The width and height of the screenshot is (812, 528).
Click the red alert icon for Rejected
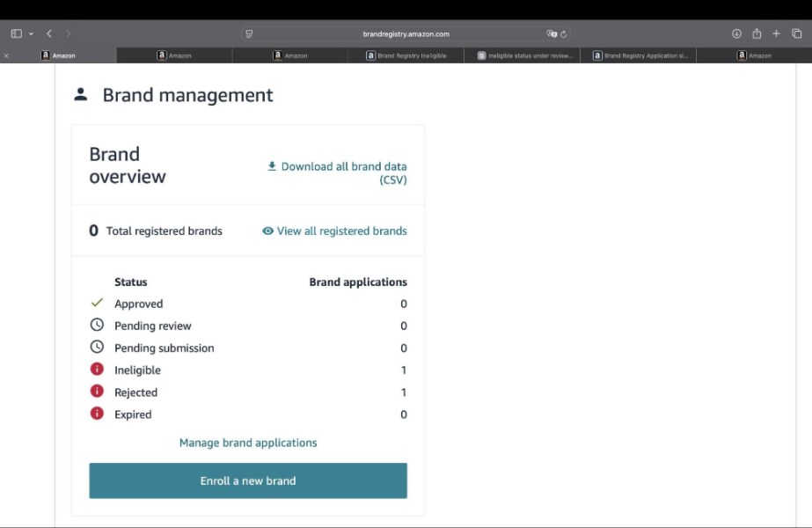(97, 392)
